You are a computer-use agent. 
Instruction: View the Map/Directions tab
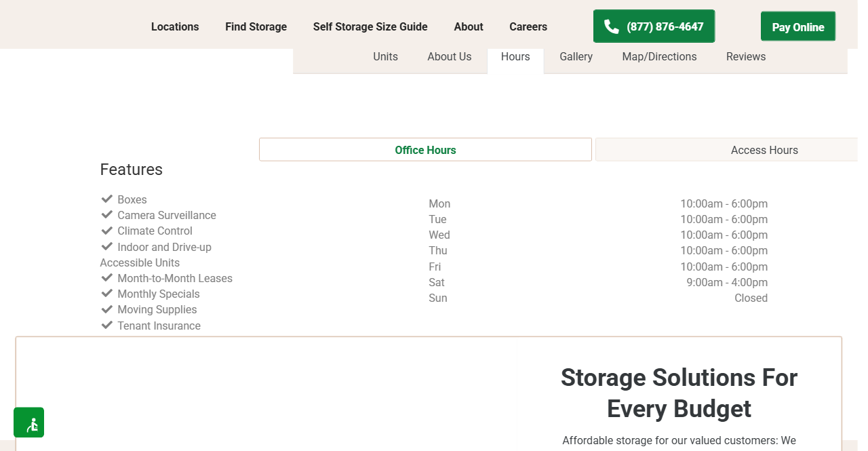(659, 57)
